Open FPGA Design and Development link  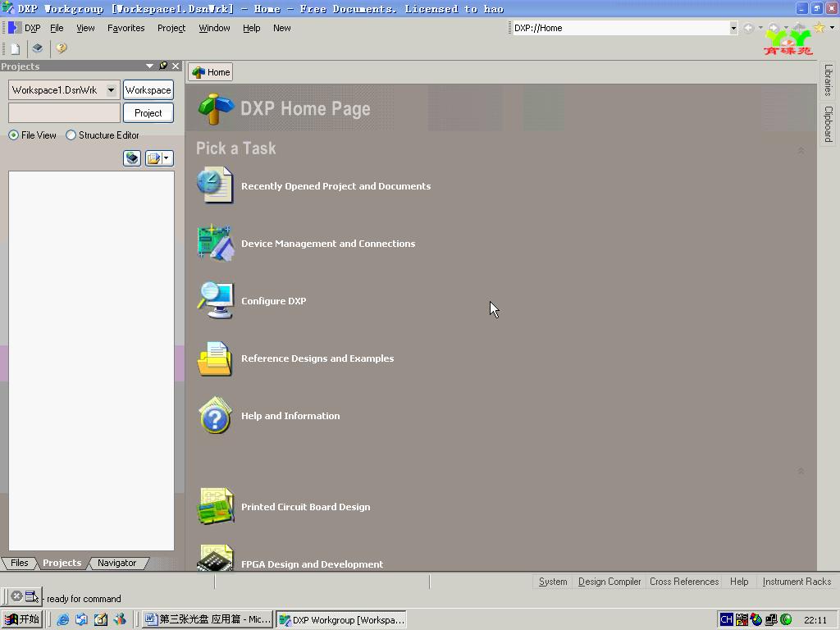[312, 564]
